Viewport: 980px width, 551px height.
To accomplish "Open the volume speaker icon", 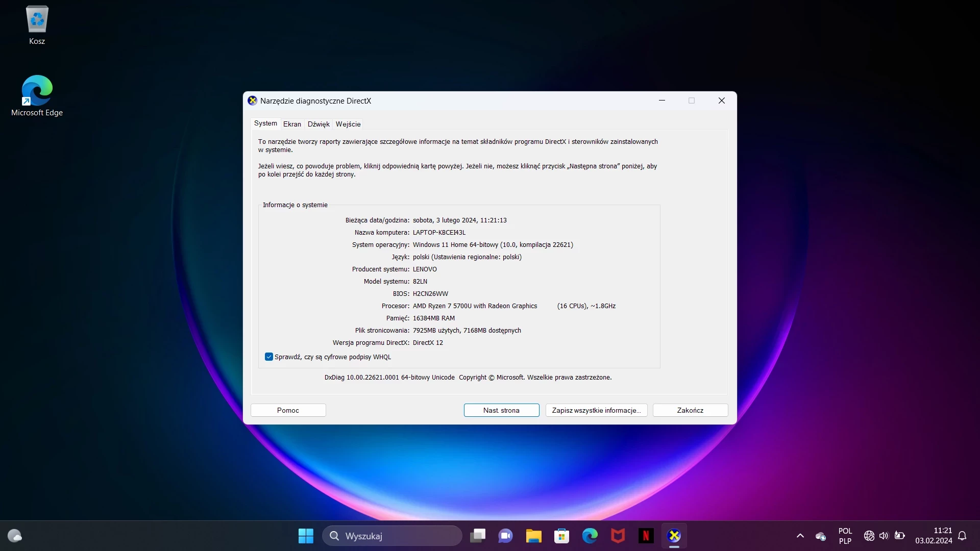I will point(884,536).
